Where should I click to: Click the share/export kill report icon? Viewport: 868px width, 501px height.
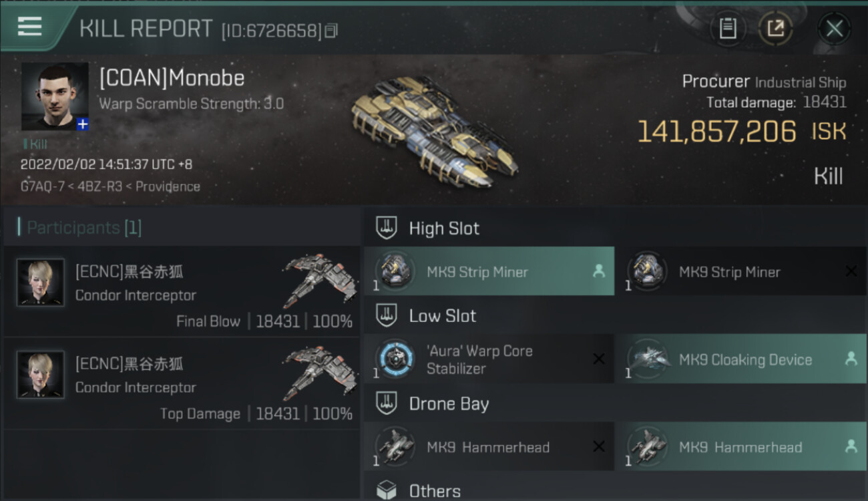point(775,28)
